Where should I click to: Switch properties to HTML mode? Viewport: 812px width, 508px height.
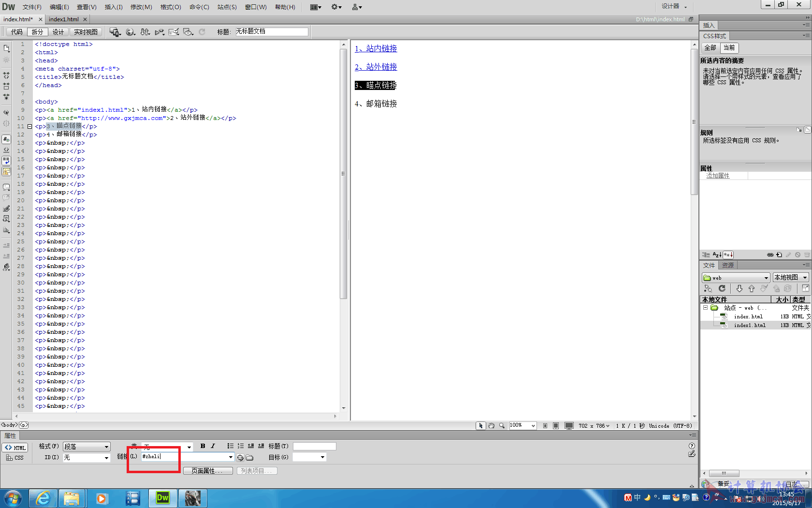[x=15, y=448]
